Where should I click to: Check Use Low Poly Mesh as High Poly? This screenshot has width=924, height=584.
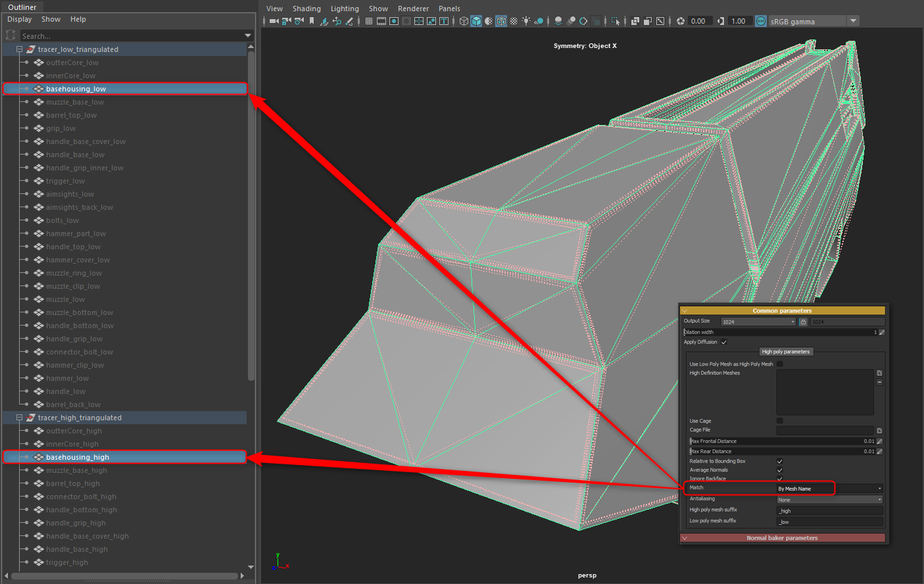tap(780, 364)
